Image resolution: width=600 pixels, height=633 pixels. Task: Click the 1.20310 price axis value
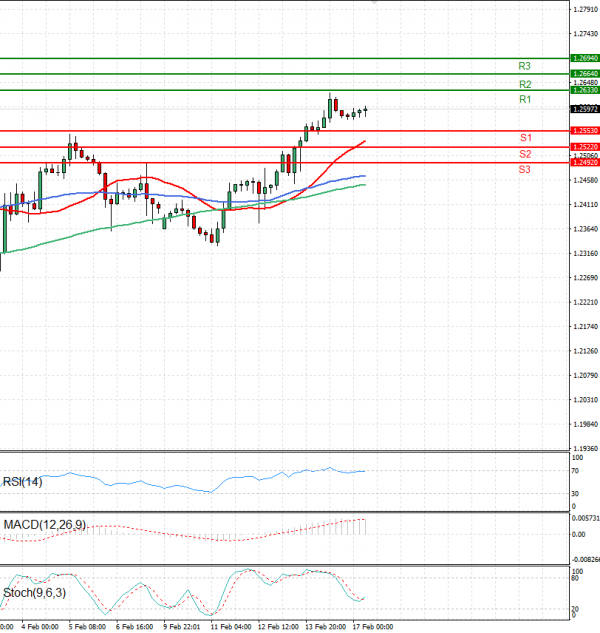585,400
